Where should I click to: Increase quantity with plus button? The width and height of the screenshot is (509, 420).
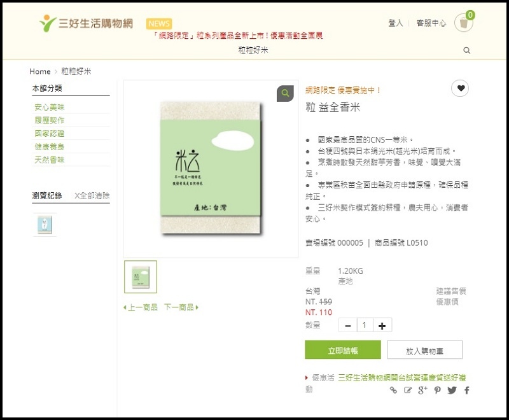(382, 325)
